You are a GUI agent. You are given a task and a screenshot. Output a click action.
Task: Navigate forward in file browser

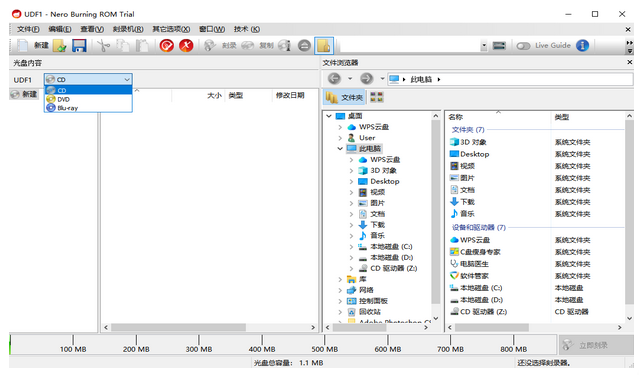click(366, 79)
